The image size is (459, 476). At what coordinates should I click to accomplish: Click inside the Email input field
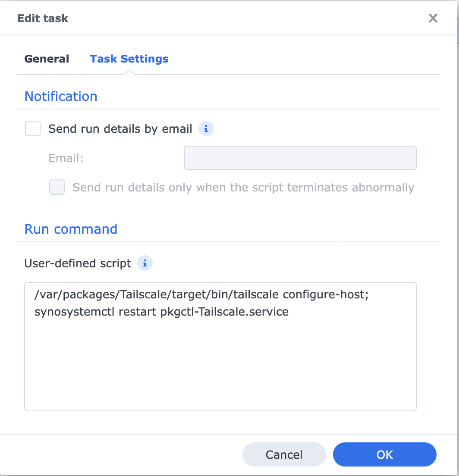(x=299, y=158)
